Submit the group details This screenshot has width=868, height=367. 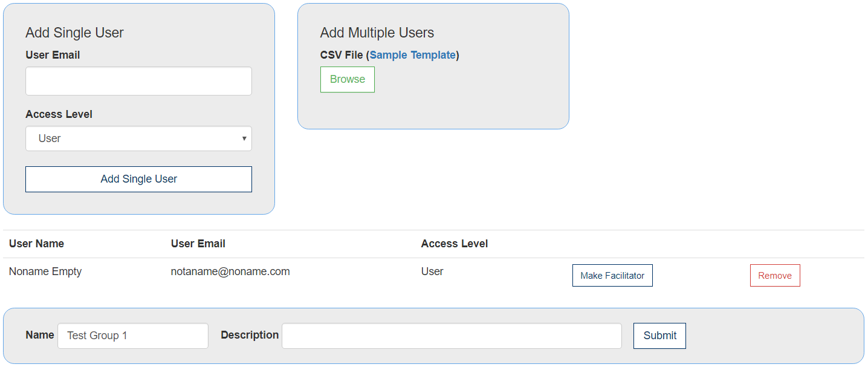[x=659, y=336]
